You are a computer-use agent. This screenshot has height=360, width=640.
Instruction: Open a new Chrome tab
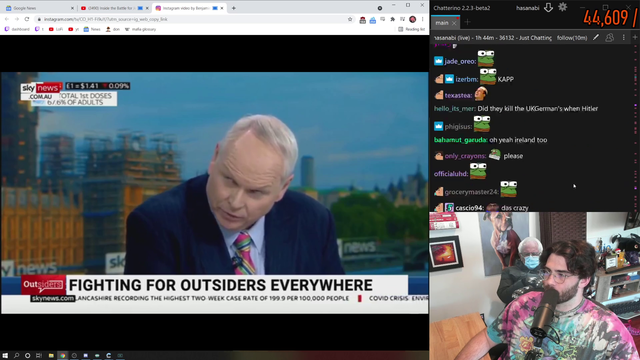click(233, 8)
